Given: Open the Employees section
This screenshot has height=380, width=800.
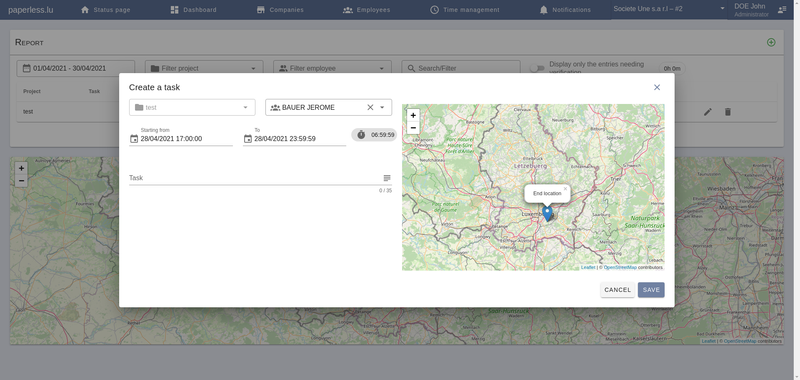Looking at the screenshot, I should (366, 10).
